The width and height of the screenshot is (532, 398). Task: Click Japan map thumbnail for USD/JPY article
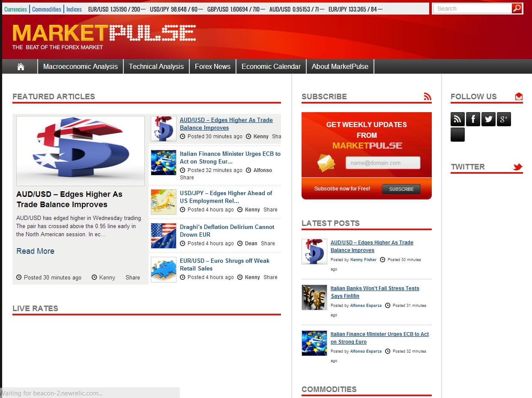coord(164,202)
